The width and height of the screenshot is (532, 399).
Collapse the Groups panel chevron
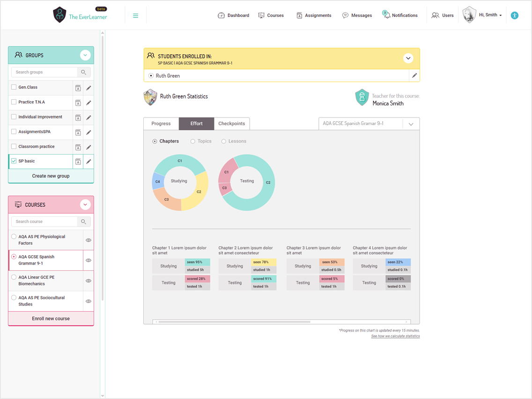pyautogui.click(x=85, y=55)
